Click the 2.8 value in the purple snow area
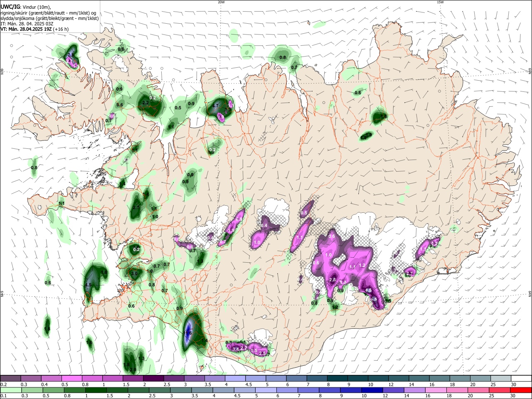 pyautogui.click(x=332, y=280)
